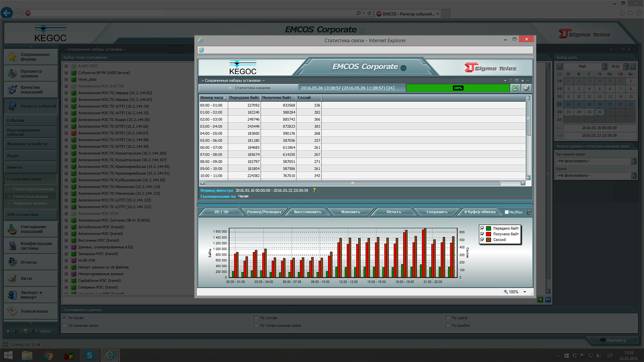Expand the Алматинские МЭС (transit) node
Image resolution: width=644 pixels, height=362 pixels.
66,234
